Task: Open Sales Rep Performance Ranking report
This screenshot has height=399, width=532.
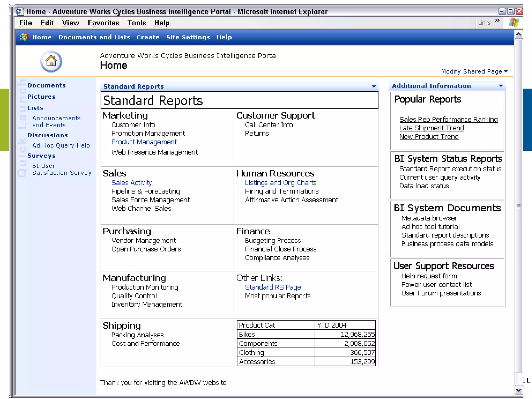Action: 448,119
